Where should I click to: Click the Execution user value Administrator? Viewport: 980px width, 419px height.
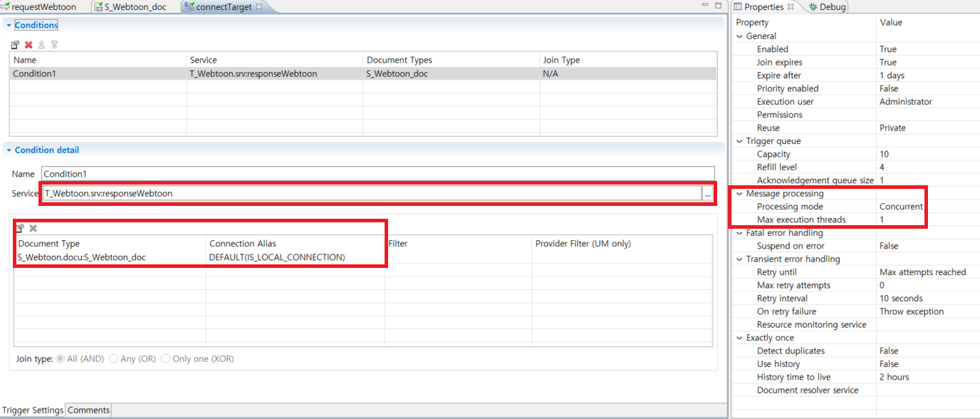coord(905,102)
